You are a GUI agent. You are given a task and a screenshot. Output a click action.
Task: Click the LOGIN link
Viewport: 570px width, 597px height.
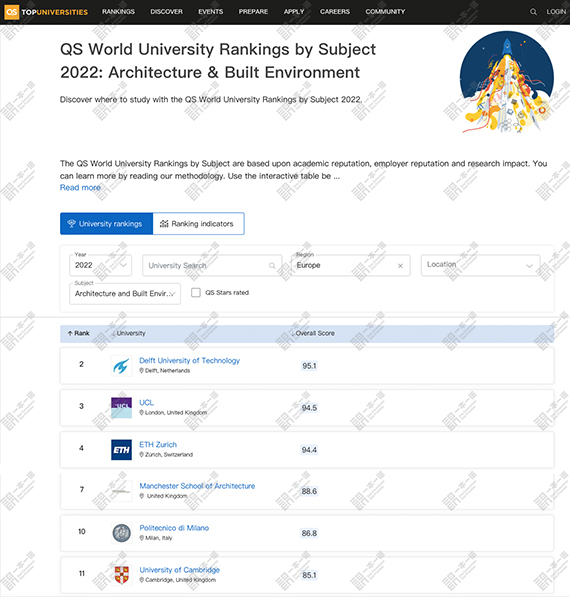click(556, 12)
